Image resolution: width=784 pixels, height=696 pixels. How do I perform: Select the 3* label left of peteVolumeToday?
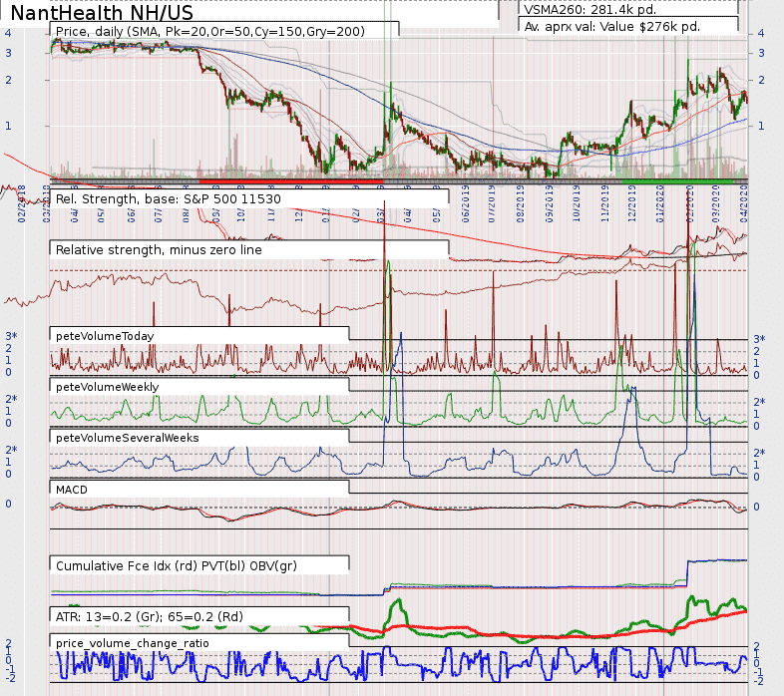click(x=11, y=336)
